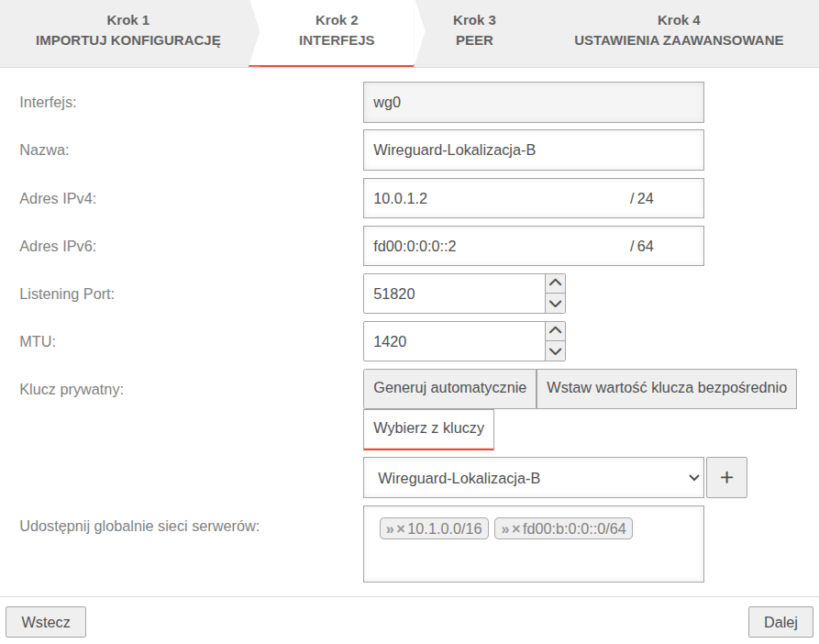Click the MTU label
The width and height of the screenshot is (819, 644).
click(x=38, y=341)
